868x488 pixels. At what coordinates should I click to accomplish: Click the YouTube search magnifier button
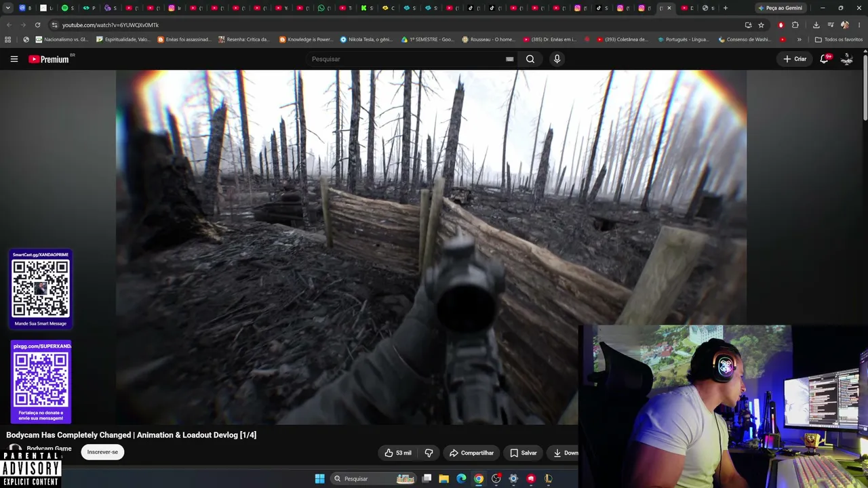[530, 59]
